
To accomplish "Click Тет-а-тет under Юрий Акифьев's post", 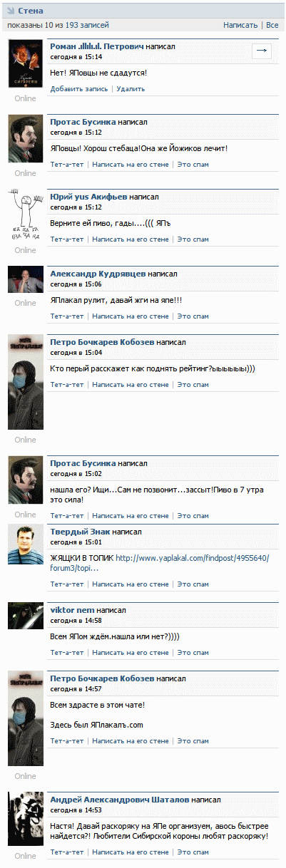I will pyautogui.click(x=67, y=239).
